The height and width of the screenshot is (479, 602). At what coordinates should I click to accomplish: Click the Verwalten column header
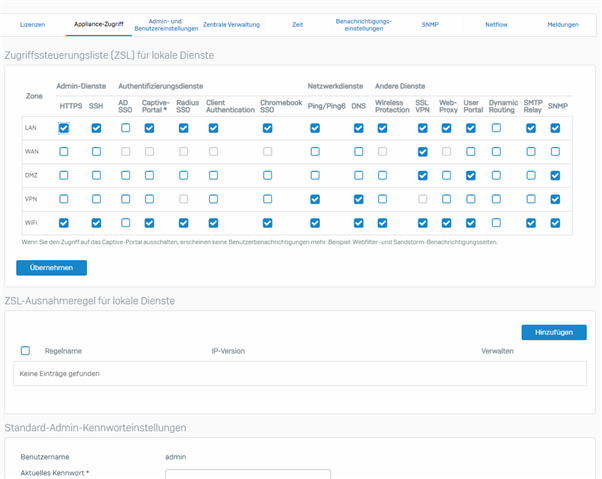tap(497, 351)
